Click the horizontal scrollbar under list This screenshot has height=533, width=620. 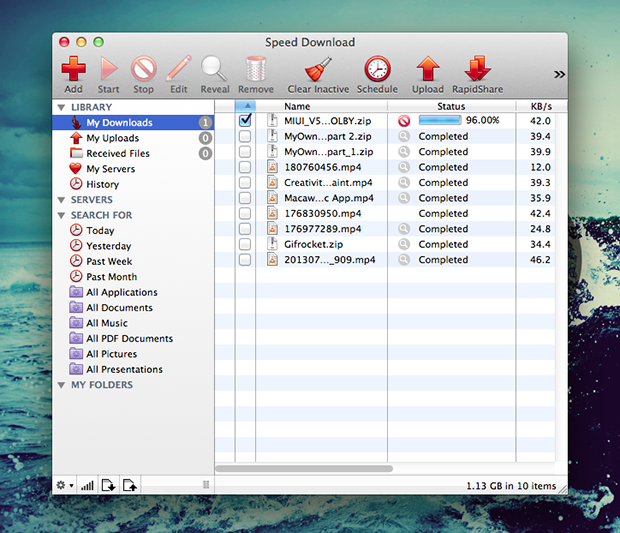(x=304, y=469)
